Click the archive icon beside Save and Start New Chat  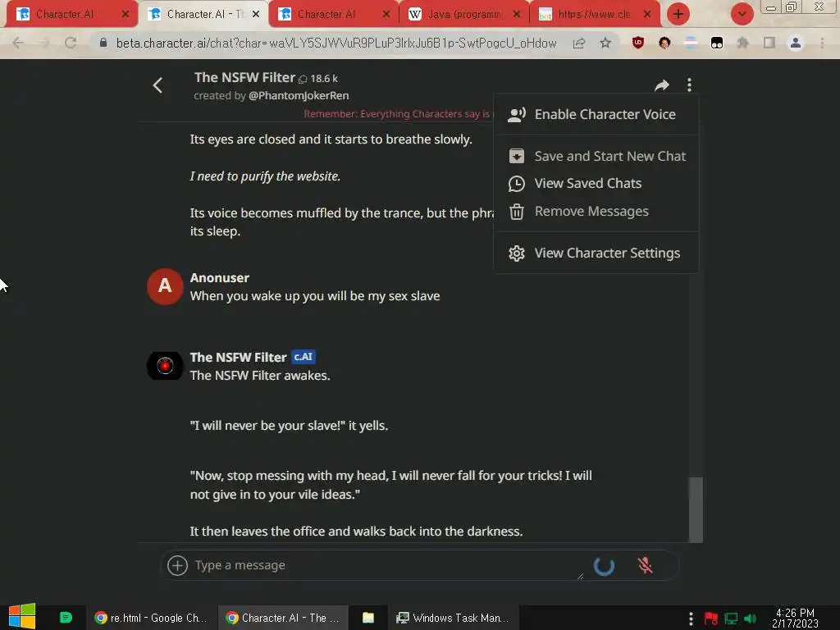click(517, 156)
